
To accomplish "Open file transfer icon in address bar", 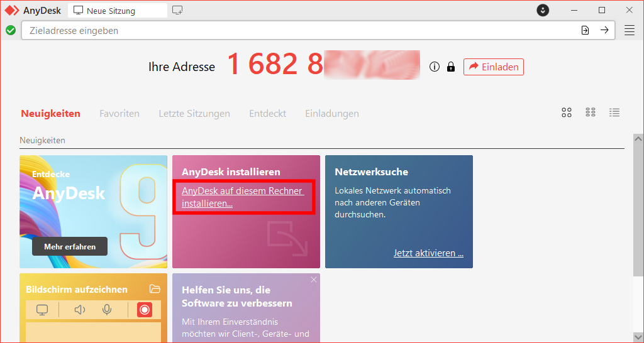I will pos(586,30).
